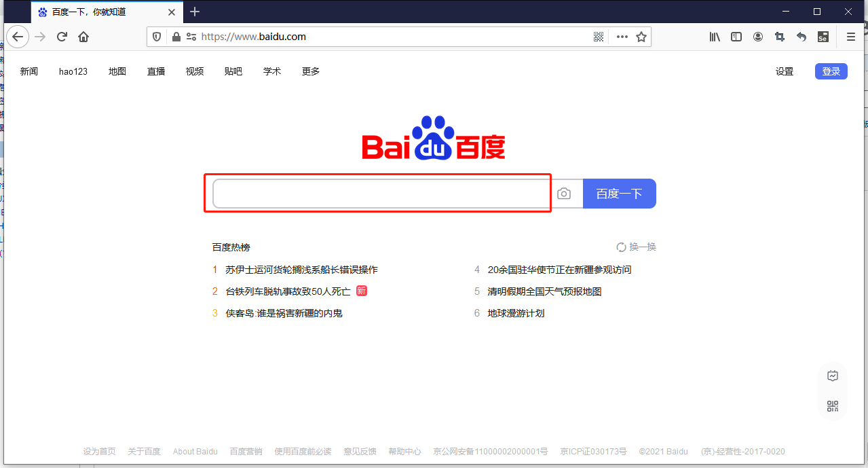This screenshot has width=868, height=468.
Task: Open hot item 地球漫游计划
Action: [x=516, y=313]
